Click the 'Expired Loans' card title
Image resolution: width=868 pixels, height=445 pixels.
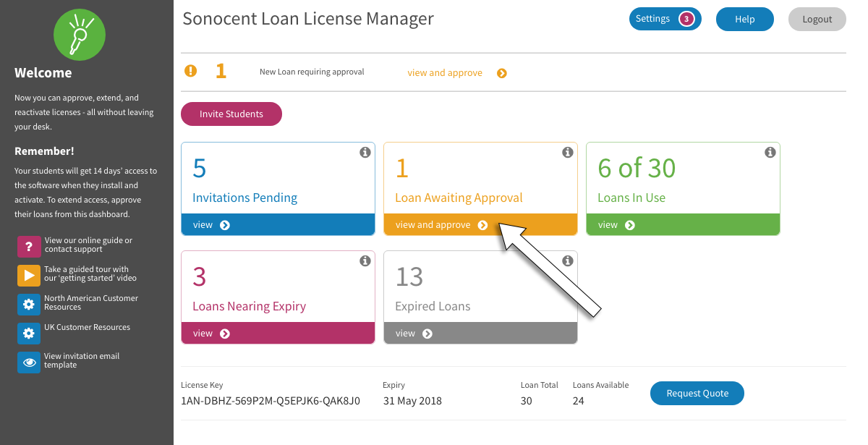tap(433, 307)
